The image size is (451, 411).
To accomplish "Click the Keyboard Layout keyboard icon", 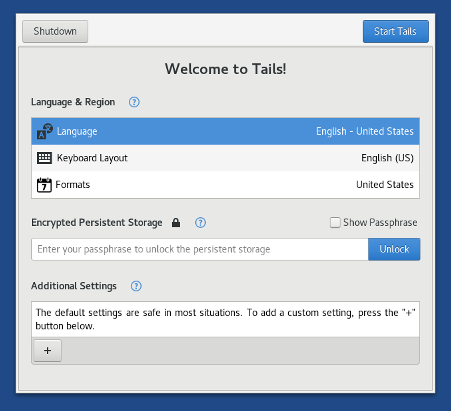I will [44, 158].
